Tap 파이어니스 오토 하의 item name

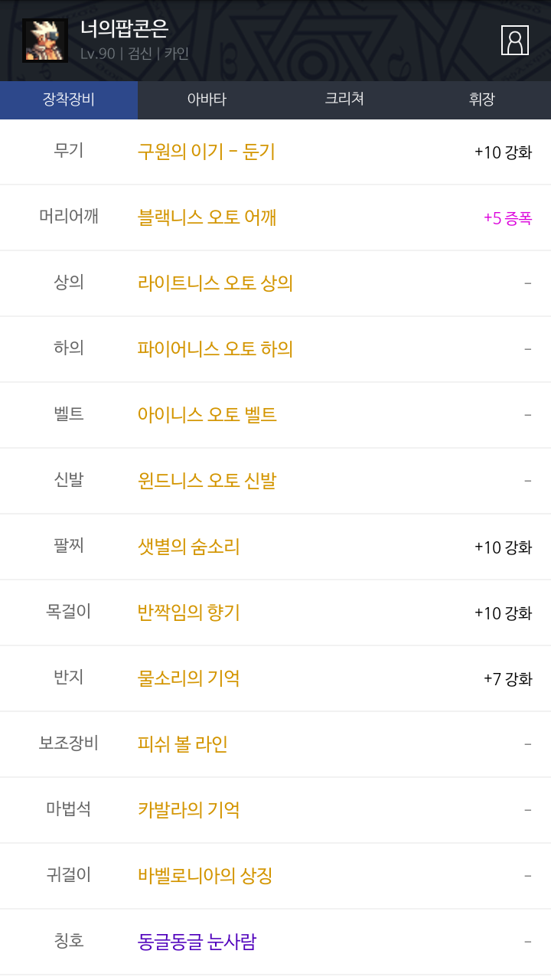point(215,349)
